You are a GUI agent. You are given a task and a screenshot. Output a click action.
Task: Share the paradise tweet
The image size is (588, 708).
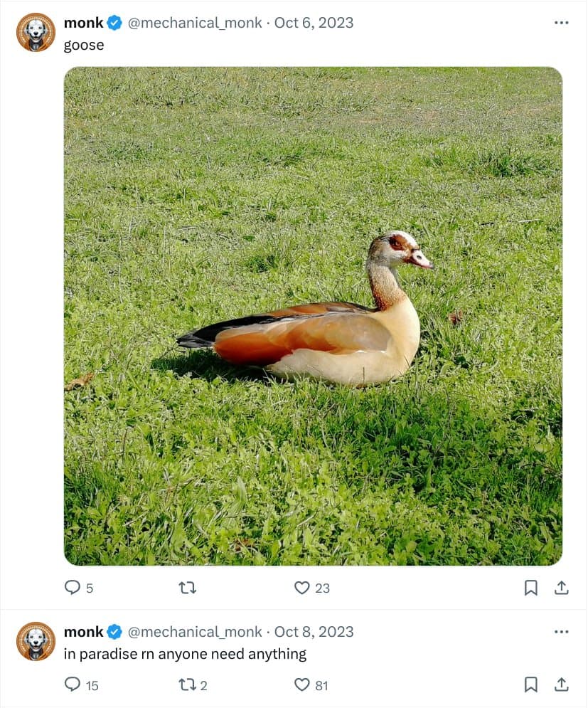pyautogui.click(x=561, y=685)
